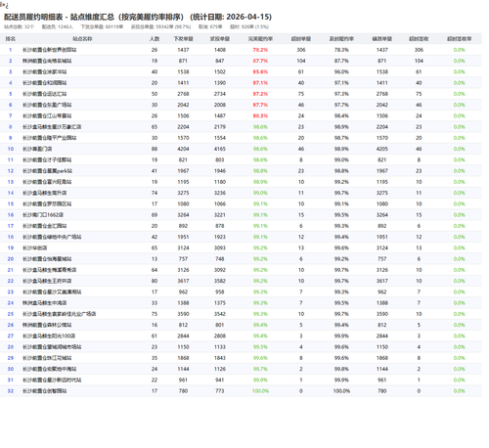Click the 96.0% on-time rate cell

[x=341, y=72]
